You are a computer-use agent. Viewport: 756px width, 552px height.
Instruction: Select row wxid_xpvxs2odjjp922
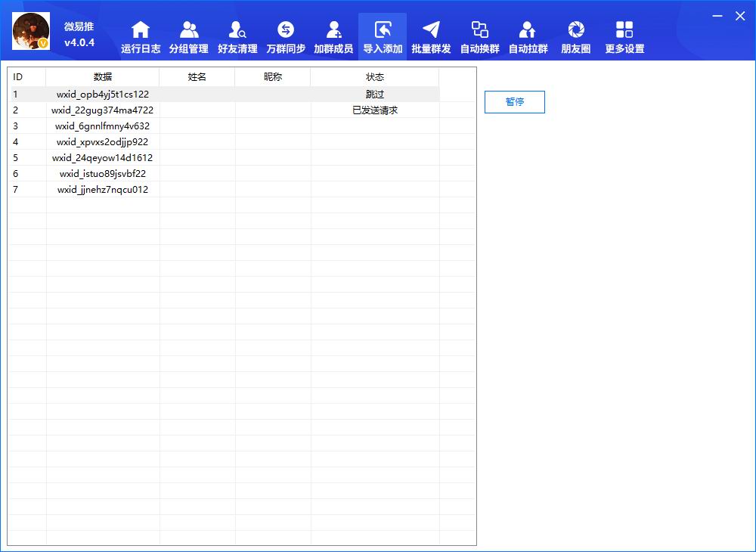click(x=103, y=142)
